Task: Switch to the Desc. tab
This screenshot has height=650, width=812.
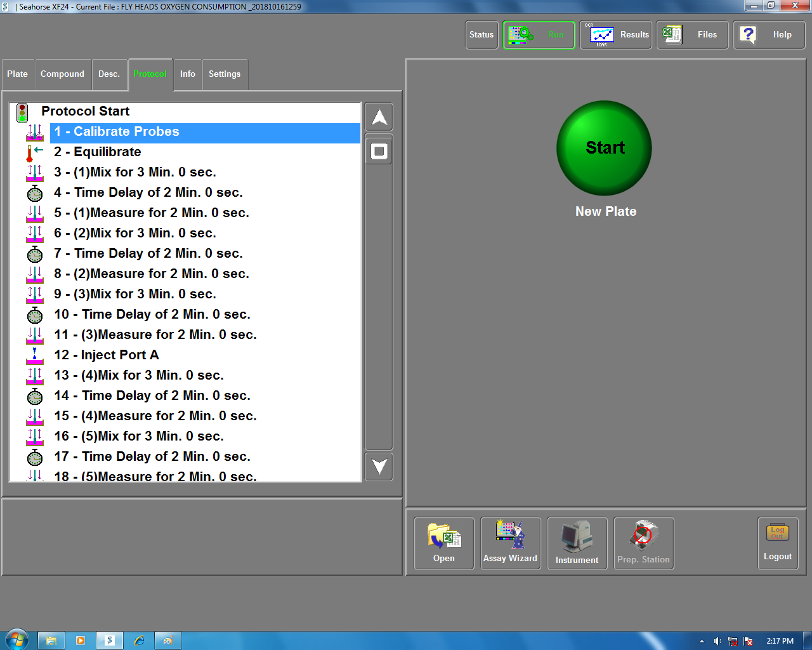Action: click(x=109, y=74)
